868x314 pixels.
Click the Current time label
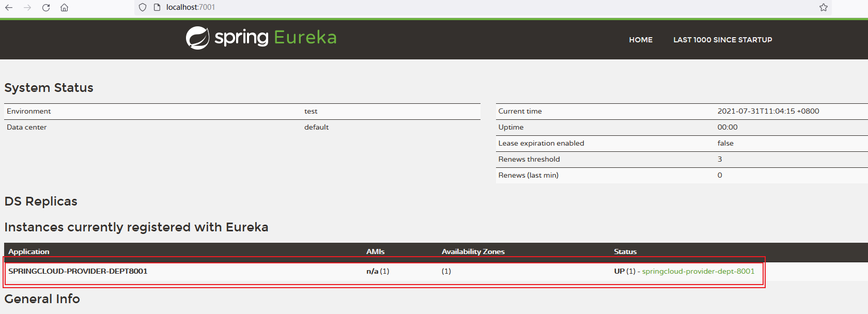520,111
